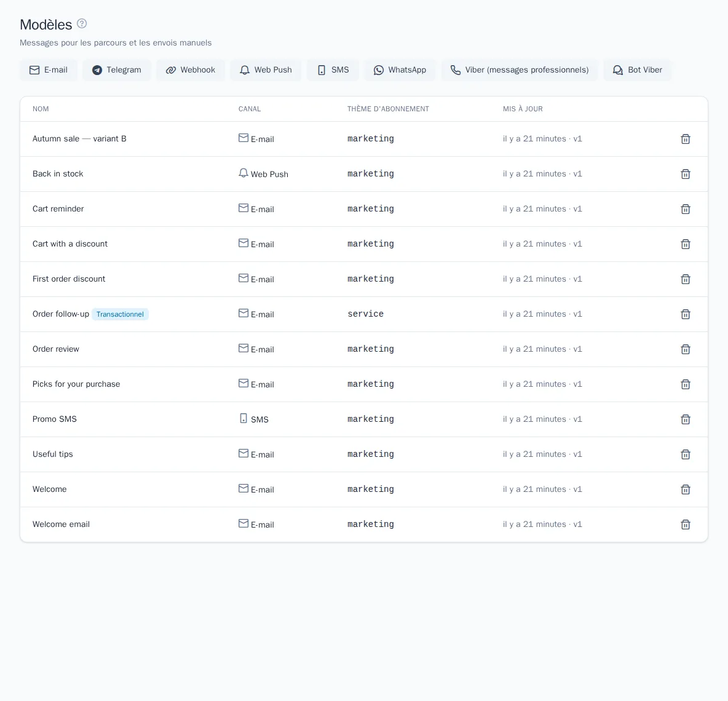Image resolution: width=728 pixels, height=701 pixels.
Task: Click the envelope icon in Order follow-up row
Action: tap(243, 314)
